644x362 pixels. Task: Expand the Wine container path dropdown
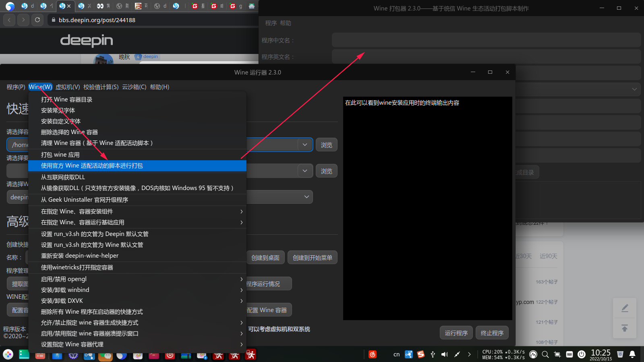[305, 145]
